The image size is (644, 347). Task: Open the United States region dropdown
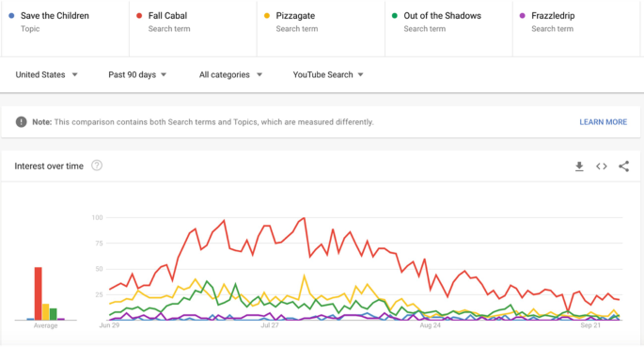[46, 74]
